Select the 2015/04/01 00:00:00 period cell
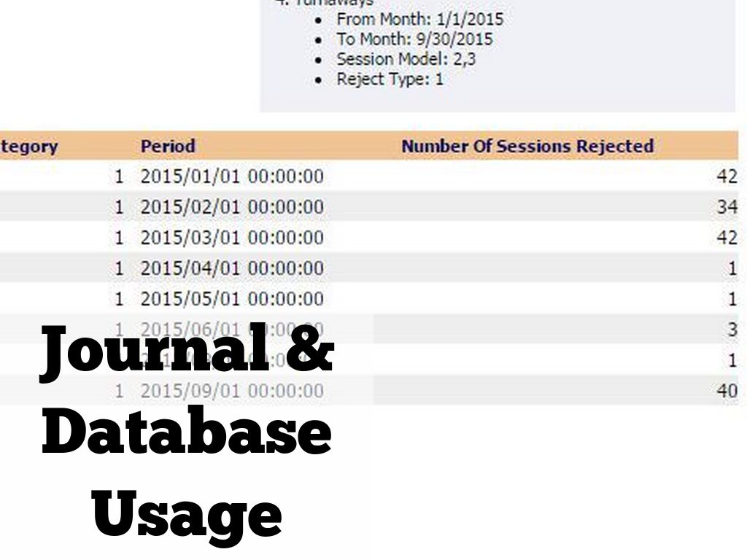747x560 pixels. click(x=232, y=268)
